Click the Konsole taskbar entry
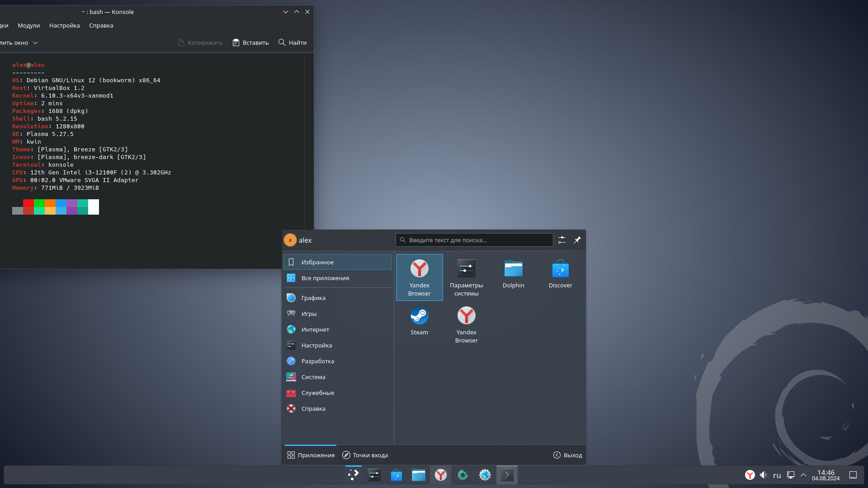This screenshot has width=868, height=488. 507,475
